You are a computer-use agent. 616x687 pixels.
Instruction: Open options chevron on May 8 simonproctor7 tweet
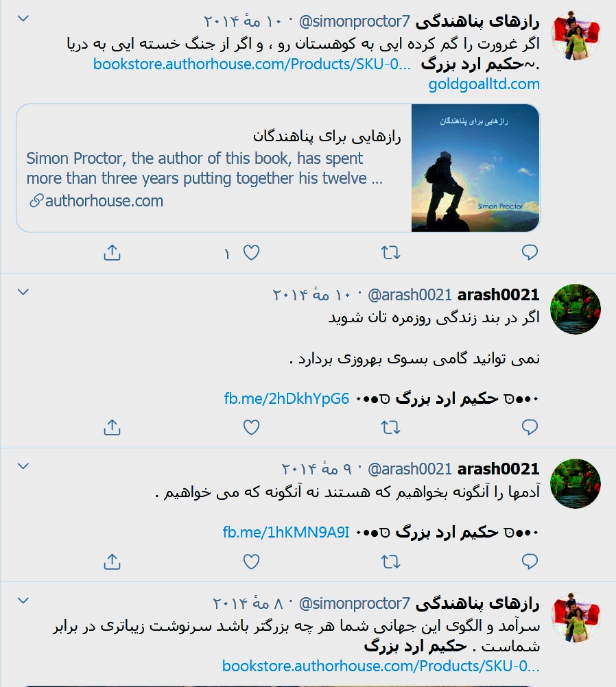coord(23,600)
